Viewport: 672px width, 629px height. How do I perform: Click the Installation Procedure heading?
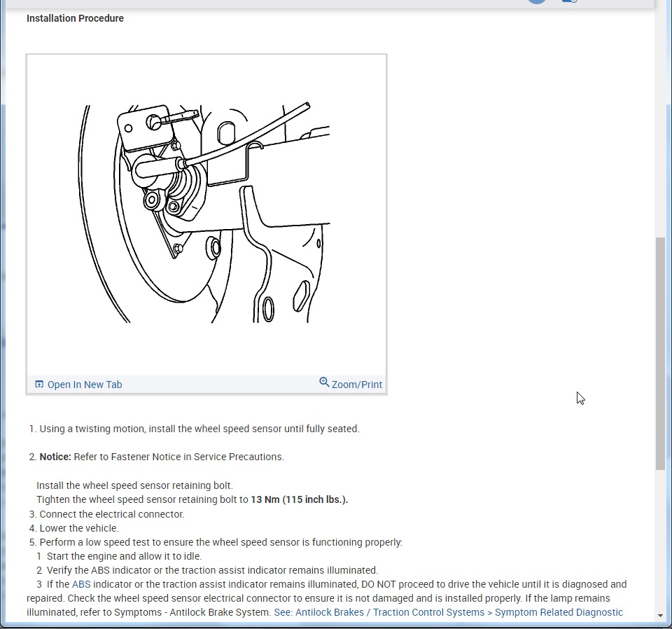point(75,18)
